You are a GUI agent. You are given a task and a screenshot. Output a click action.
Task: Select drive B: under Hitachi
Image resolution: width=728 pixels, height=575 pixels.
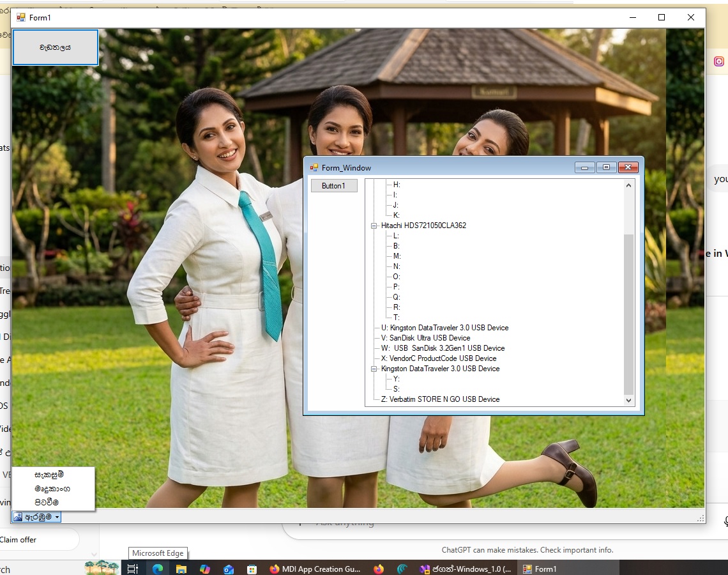(x=396, y=246)
